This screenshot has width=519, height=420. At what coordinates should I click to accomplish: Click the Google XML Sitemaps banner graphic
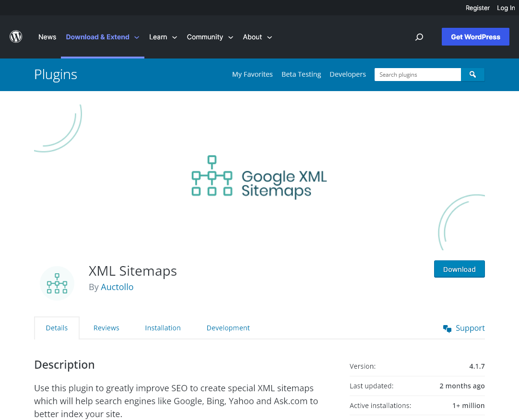coord(259,176)
